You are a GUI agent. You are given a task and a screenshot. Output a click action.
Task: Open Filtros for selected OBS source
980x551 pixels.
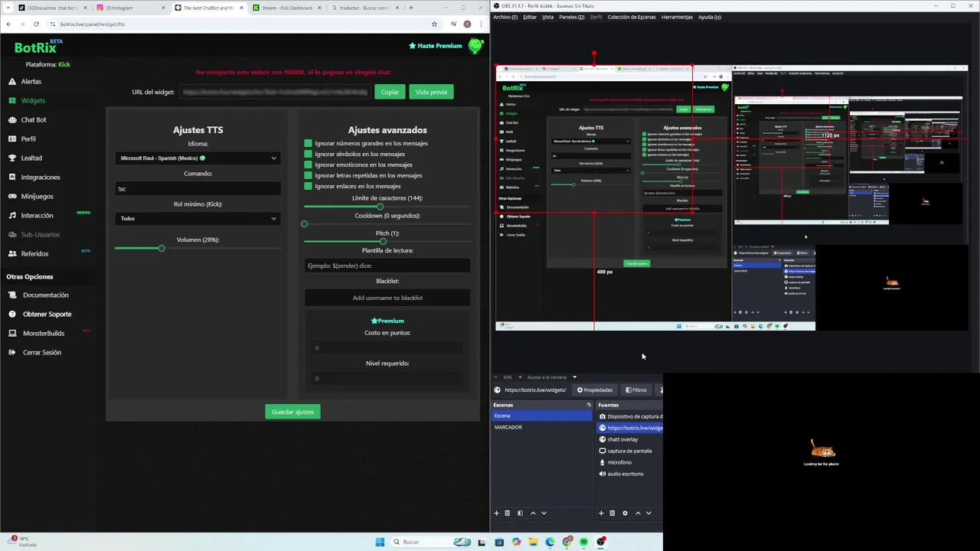[x=635, y=390]
